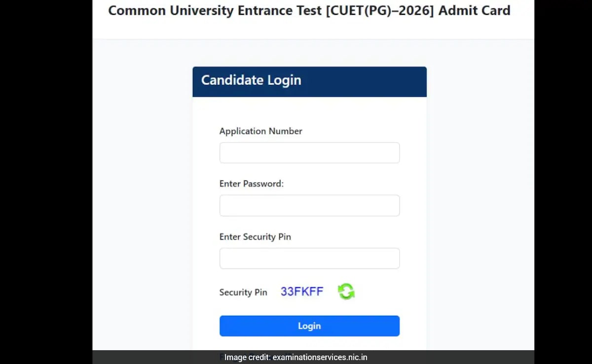Click gray page background left of login card
592x364 pixels.
[142, 197]
